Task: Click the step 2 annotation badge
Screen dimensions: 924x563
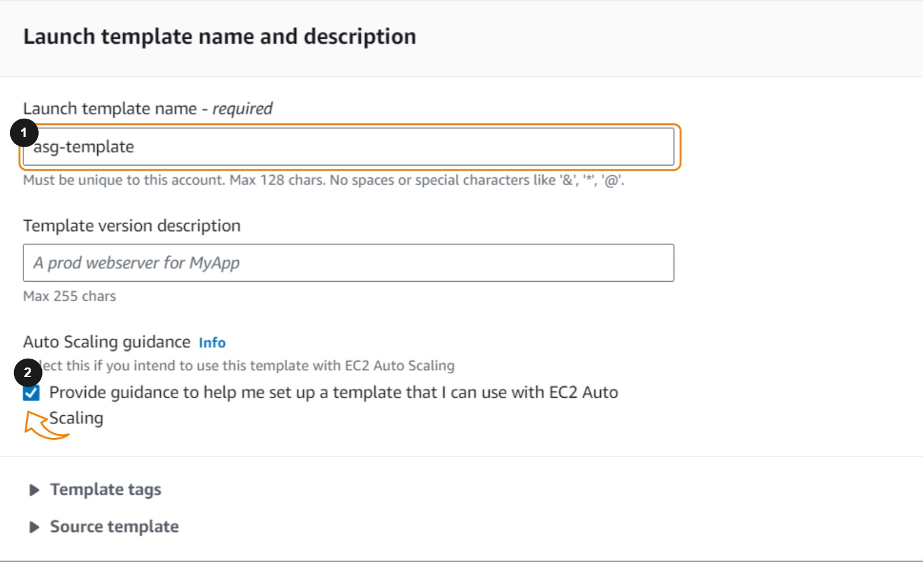Action: click(x=28, y=373)
